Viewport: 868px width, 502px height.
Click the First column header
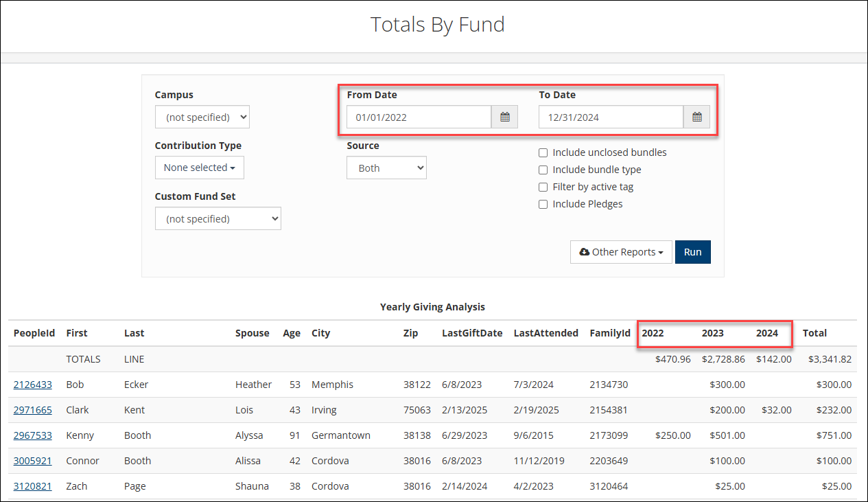(x=77, y=333)
